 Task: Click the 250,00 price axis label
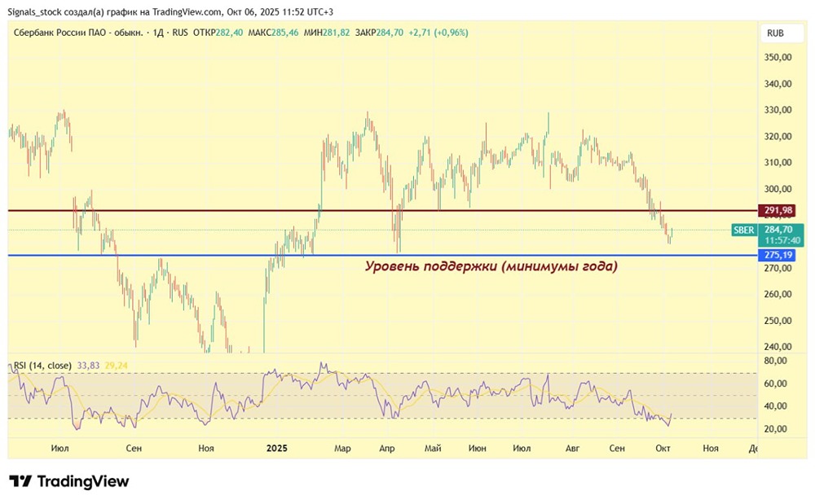[x=778, y=320]
